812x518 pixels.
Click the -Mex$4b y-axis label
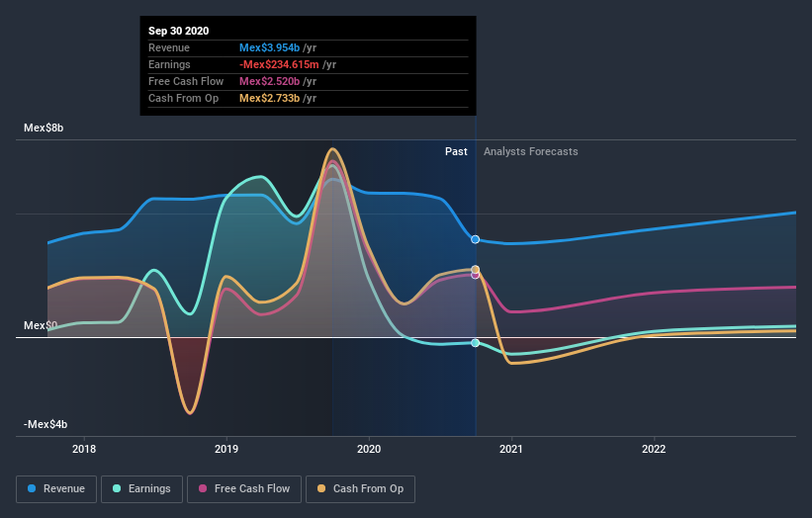[x=45, y=424]
